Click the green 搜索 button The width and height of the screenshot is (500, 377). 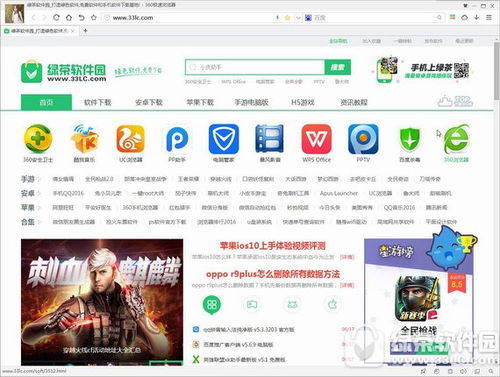tap(337, 67)
